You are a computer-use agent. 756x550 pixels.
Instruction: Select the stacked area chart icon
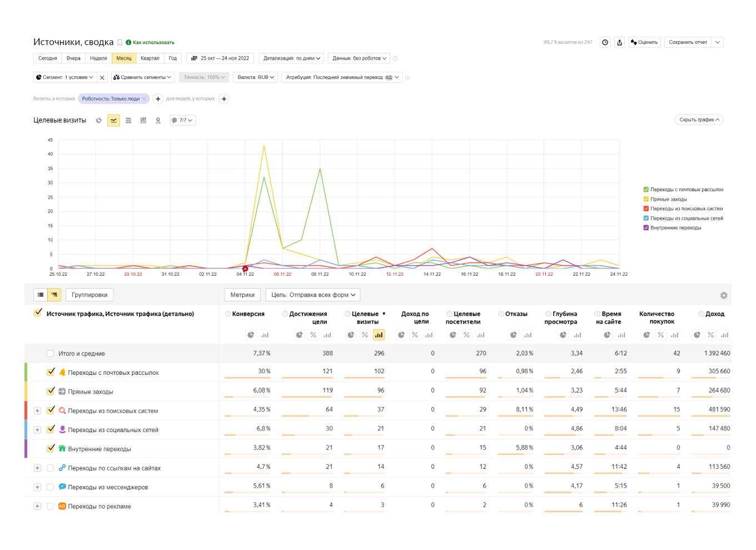click(128, 121)
